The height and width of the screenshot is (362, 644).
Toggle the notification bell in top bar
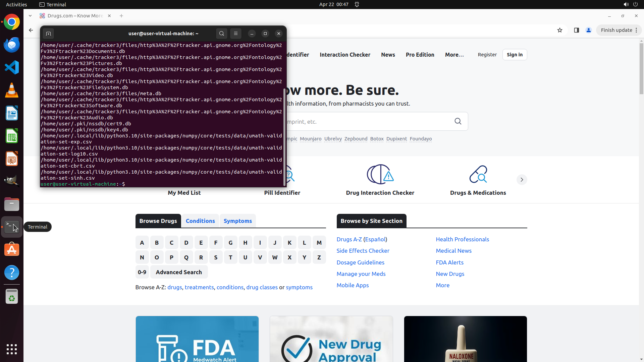point(357,4)
